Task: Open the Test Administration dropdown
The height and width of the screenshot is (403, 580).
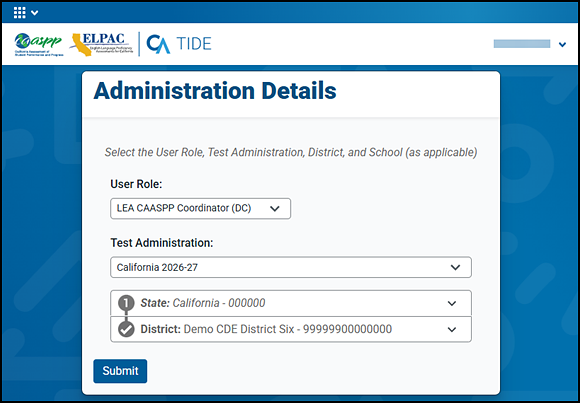Action: (x=291, y=267)
